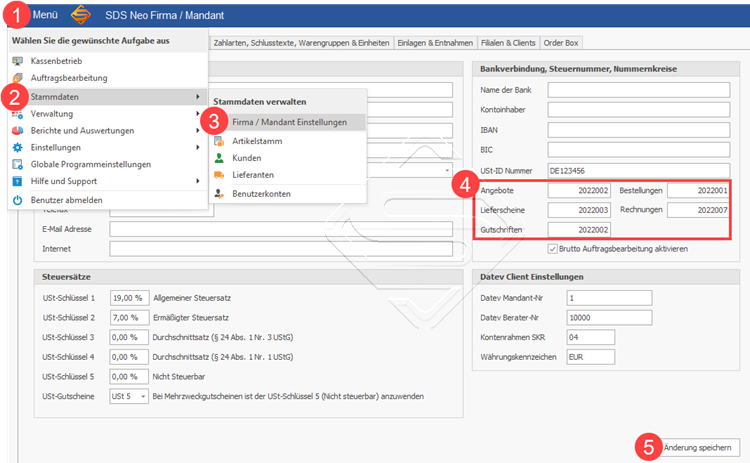Switch to Zahlarten, Schlusstexte, Warengruppen tab
The width and height of the screenshot is (750, 463).
click(301, 43)
